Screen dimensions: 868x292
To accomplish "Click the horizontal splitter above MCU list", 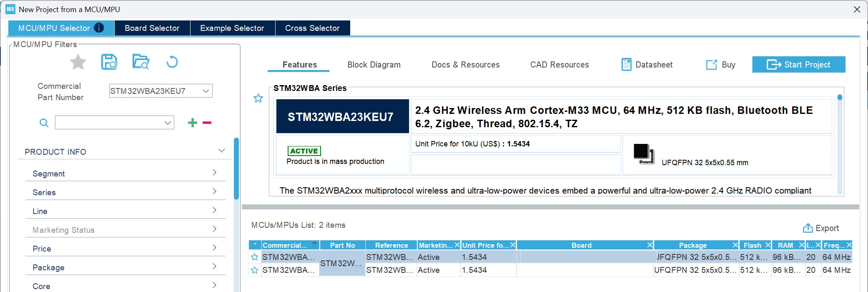I will click(550, 207).
